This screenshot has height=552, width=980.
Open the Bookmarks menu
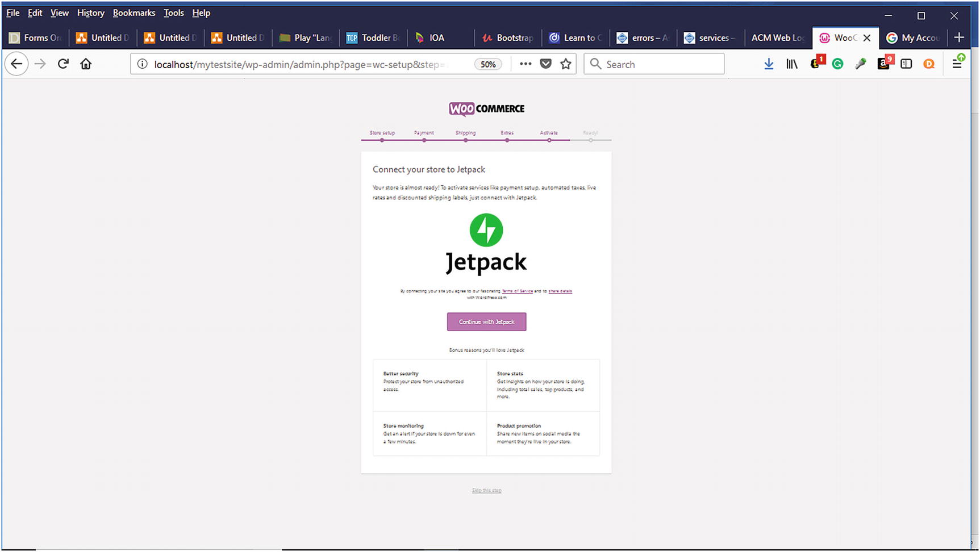pyautogui.click(x=134, y=12)
